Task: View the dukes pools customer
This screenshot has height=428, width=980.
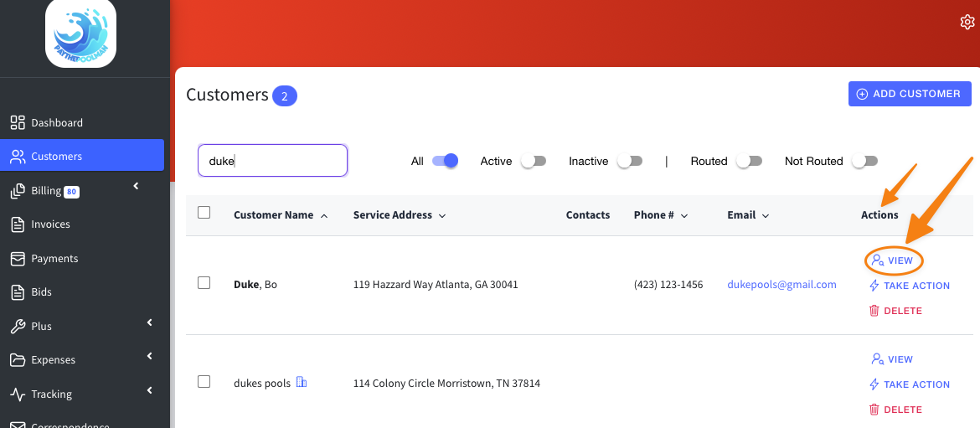Action: 893,359
